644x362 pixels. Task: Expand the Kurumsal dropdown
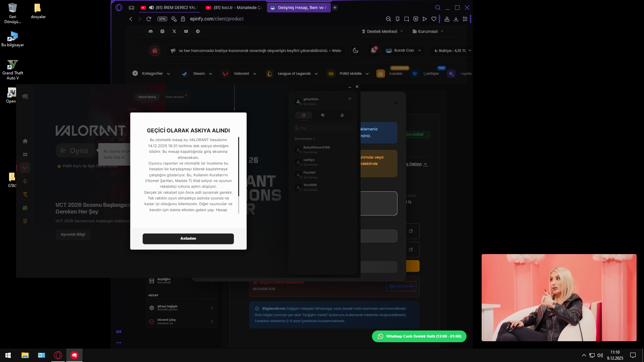click(428, 32)
